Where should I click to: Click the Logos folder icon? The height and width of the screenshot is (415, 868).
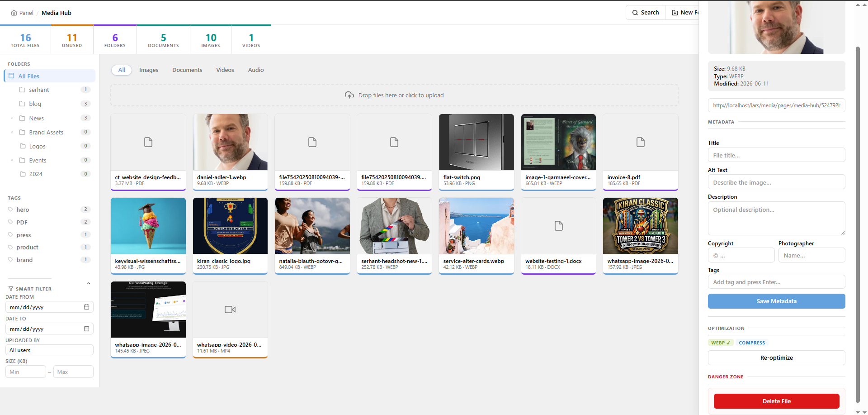(23, 146)
